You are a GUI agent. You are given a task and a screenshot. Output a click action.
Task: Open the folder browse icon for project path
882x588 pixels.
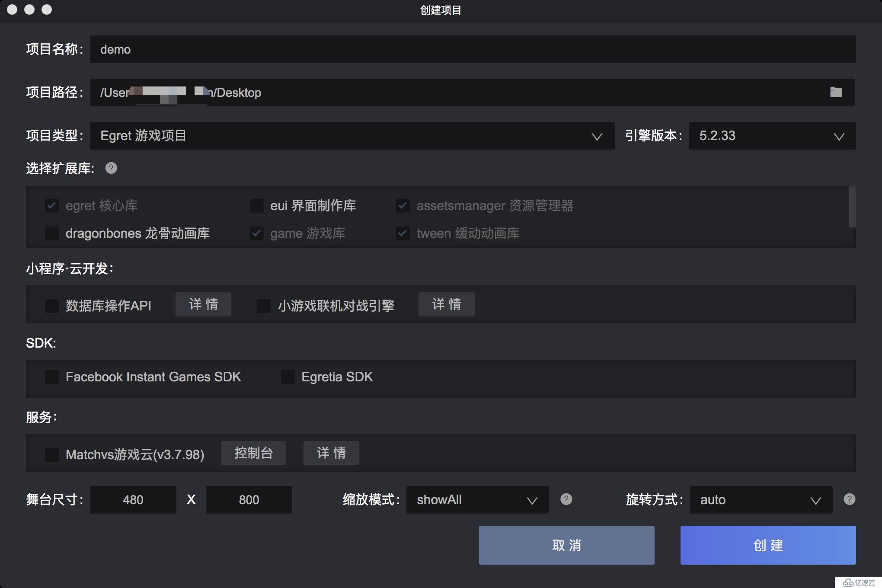836,92
